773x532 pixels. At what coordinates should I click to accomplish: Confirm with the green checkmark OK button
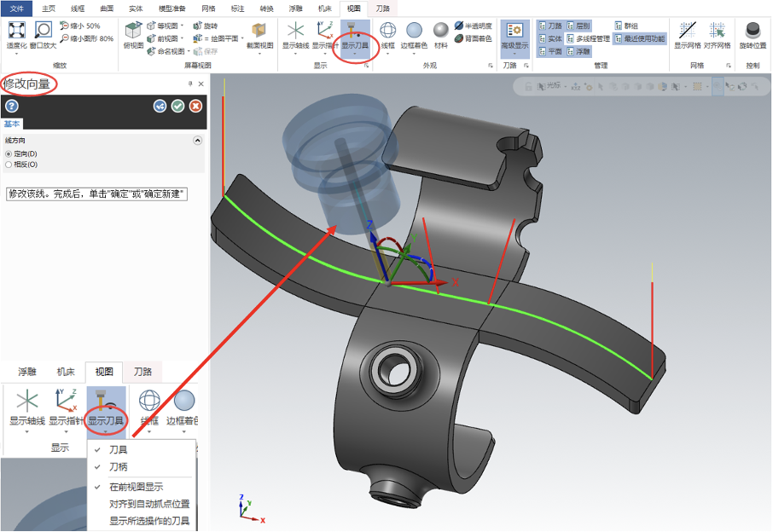(178, 106)
